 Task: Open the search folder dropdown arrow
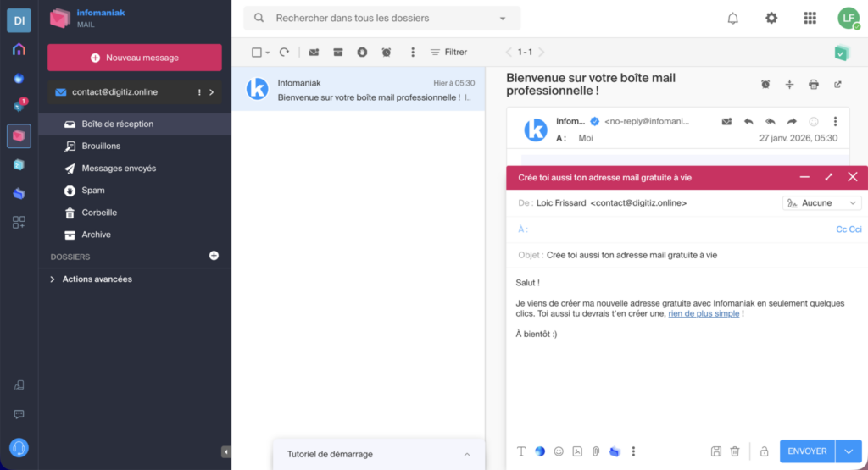[x=503, y=19]
